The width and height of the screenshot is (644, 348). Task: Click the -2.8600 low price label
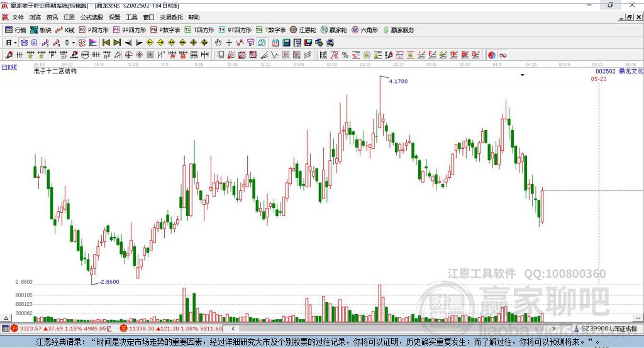pos(109,282)
